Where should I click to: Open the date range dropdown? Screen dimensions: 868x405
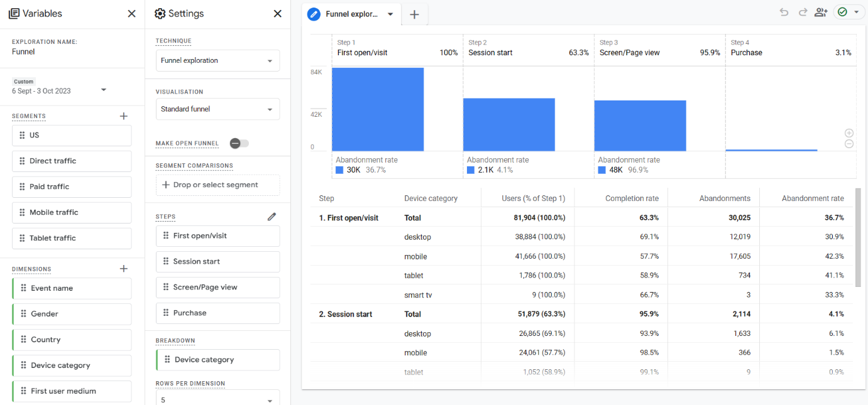pyautogui.click(x=104, y=90)
